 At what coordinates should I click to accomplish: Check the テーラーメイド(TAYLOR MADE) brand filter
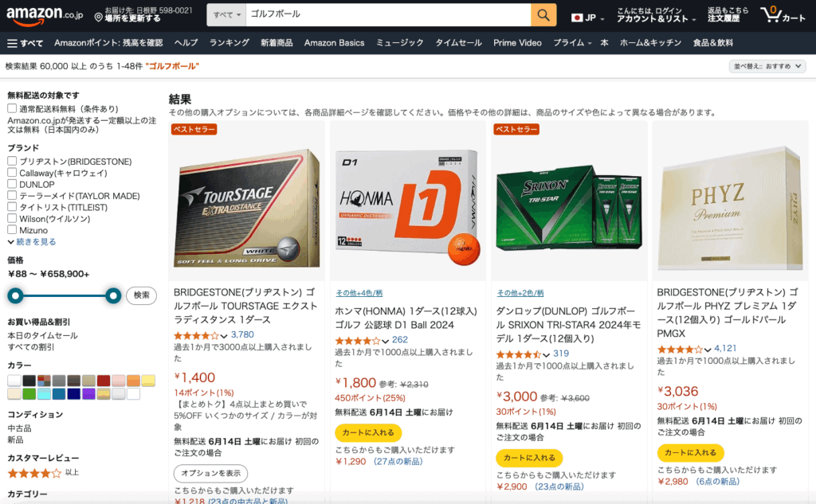coord(11,196)
